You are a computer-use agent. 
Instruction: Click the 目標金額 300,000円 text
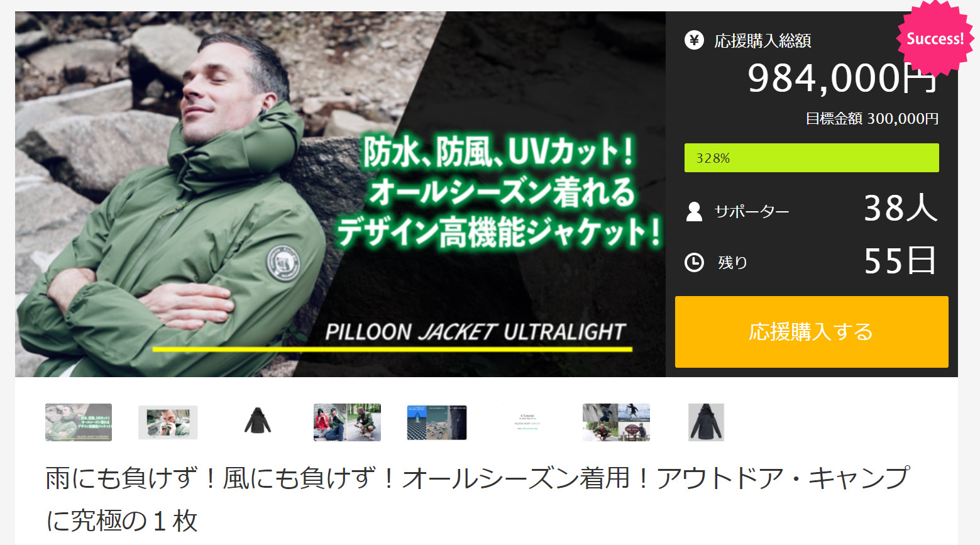click(872, 119)
